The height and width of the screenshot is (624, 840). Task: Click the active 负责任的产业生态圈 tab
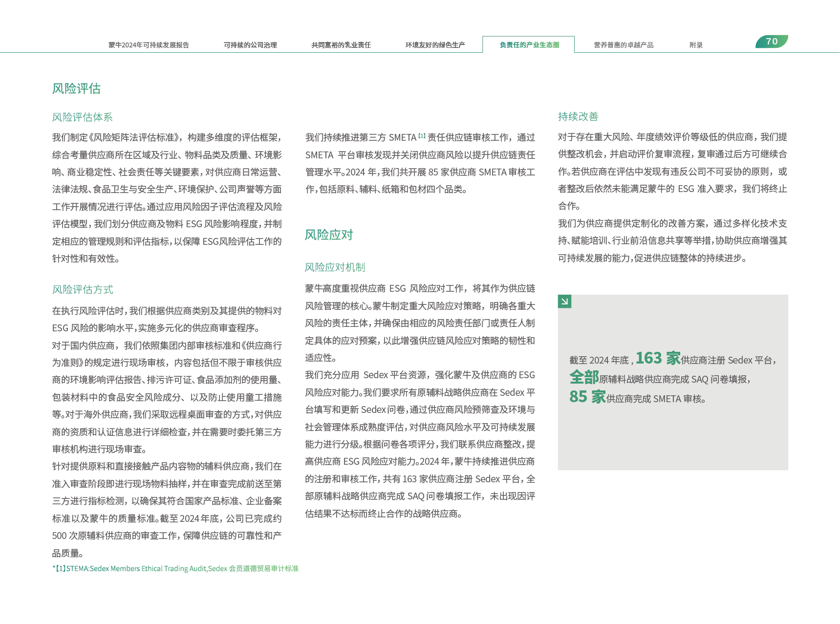click(x=529, y=45)
